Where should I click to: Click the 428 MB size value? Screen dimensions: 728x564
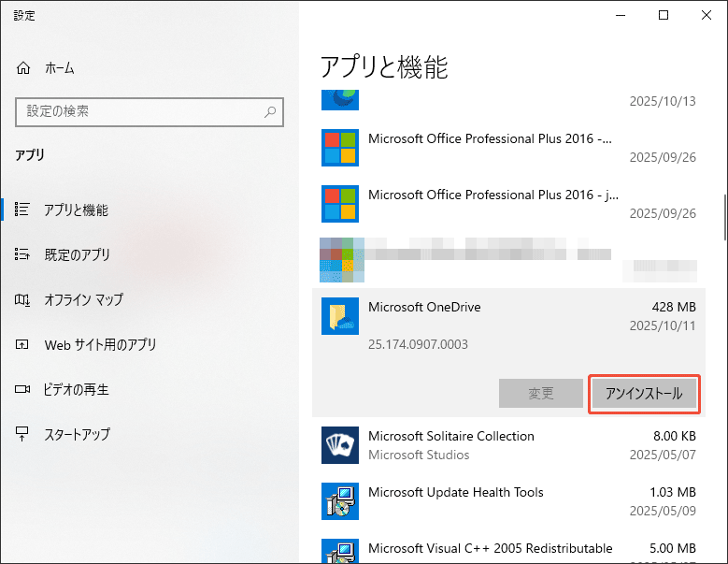(674, 307)
